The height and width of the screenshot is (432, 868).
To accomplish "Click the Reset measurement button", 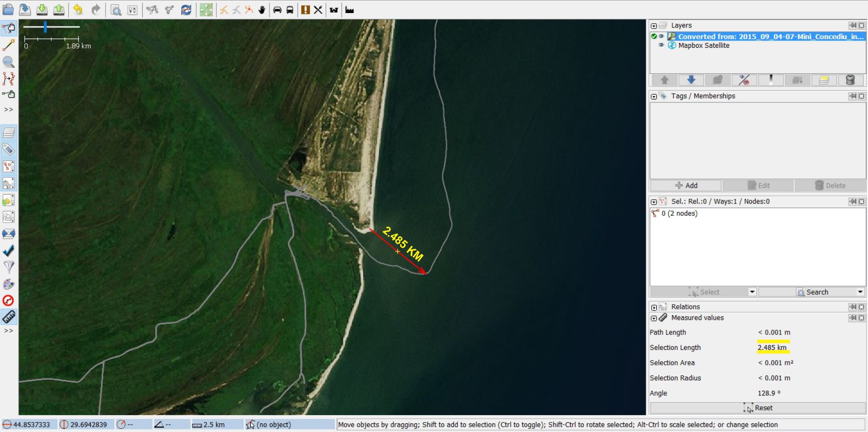I will [758, 408].
